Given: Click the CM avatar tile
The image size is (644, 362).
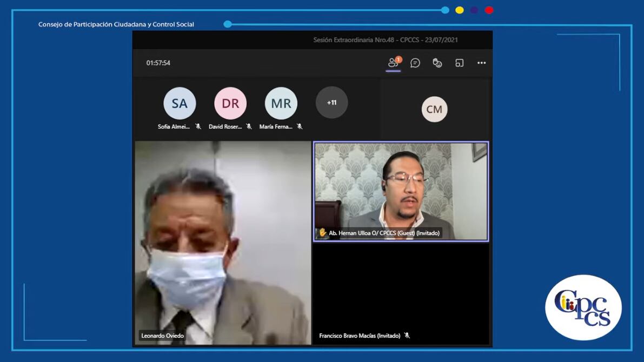Looking at the screenshot, I should click(434, 109).
